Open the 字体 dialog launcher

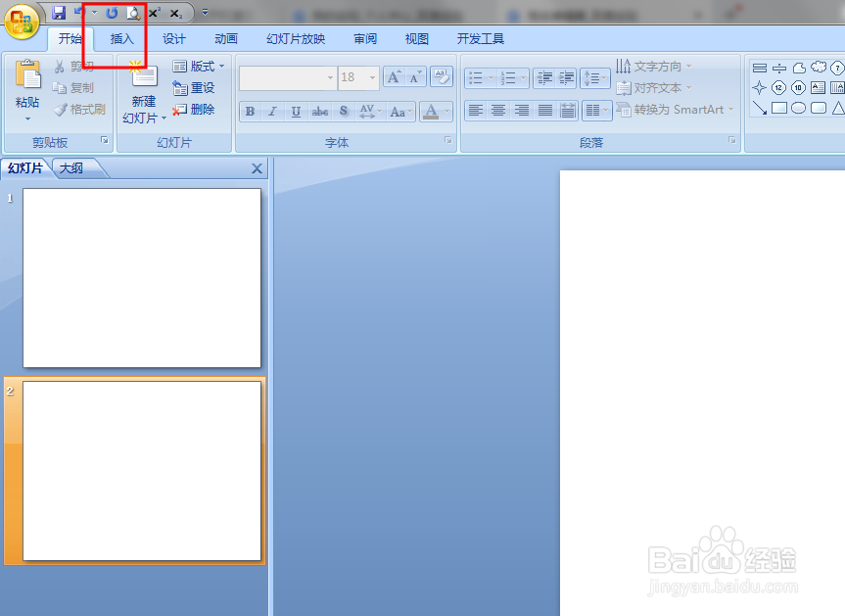pos(447,140)
